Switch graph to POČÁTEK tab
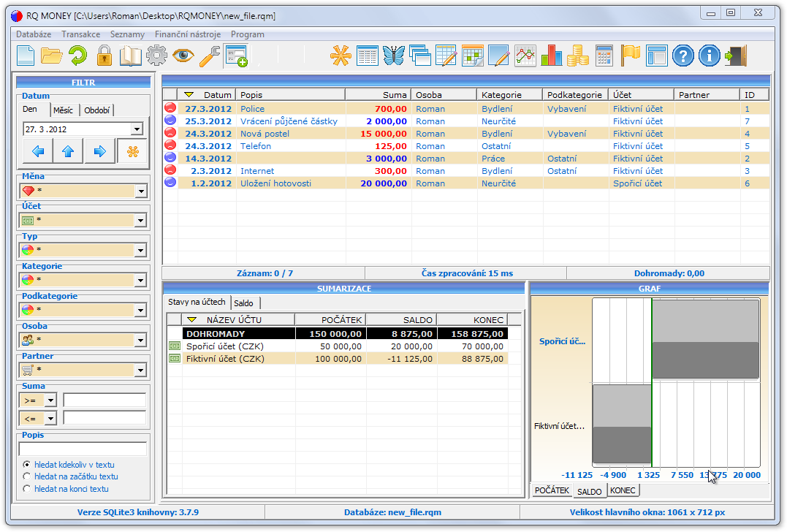The image size is (787, 532). (x=552, y=490)
